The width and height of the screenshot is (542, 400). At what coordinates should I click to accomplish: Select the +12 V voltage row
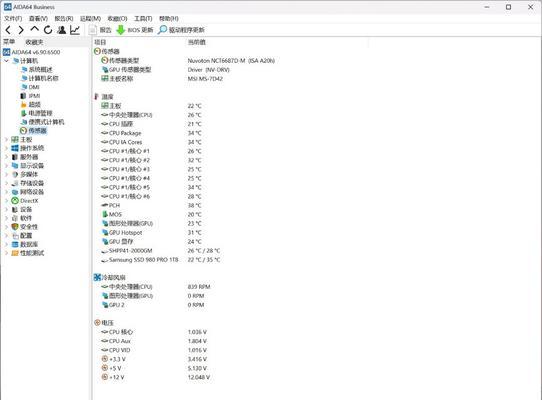[x=116, y=377]
